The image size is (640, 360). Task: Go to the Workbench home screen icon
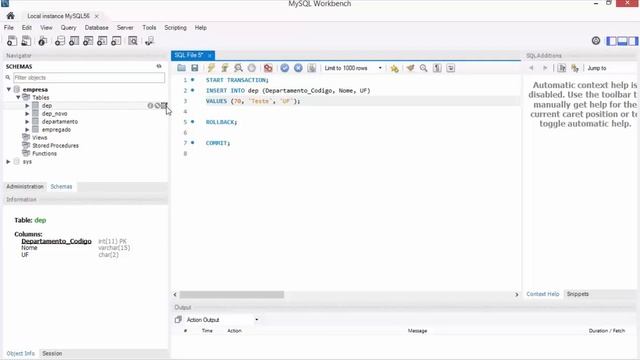[11, 16]
